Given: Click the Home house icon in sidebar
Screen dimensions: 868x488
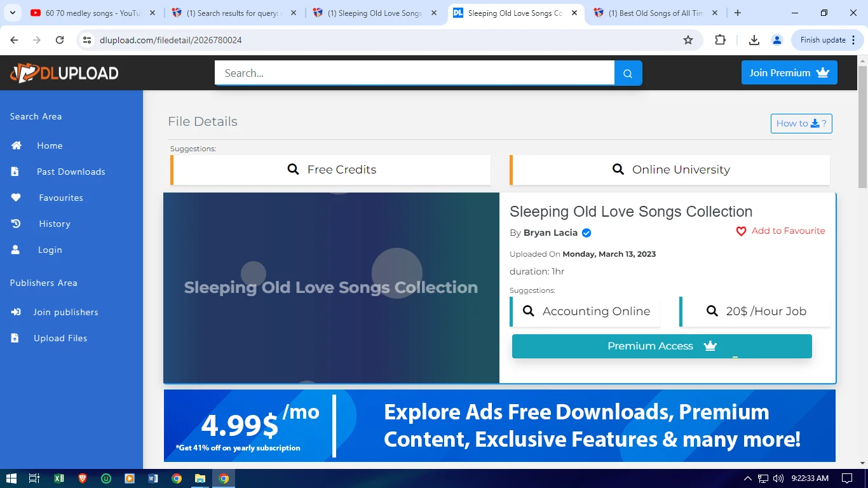Looking at the screenshot, I should (x=17, y=146).
